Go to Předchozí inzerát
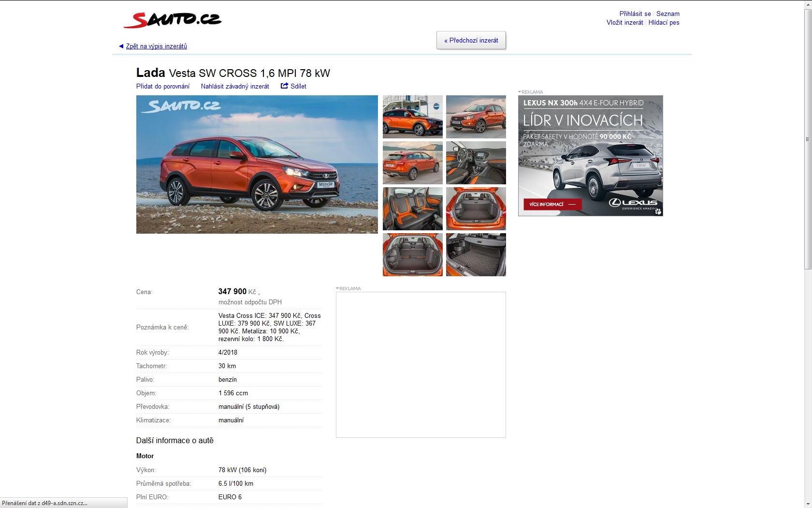Screen dimensions: 812x508 (x=471, y=41)
